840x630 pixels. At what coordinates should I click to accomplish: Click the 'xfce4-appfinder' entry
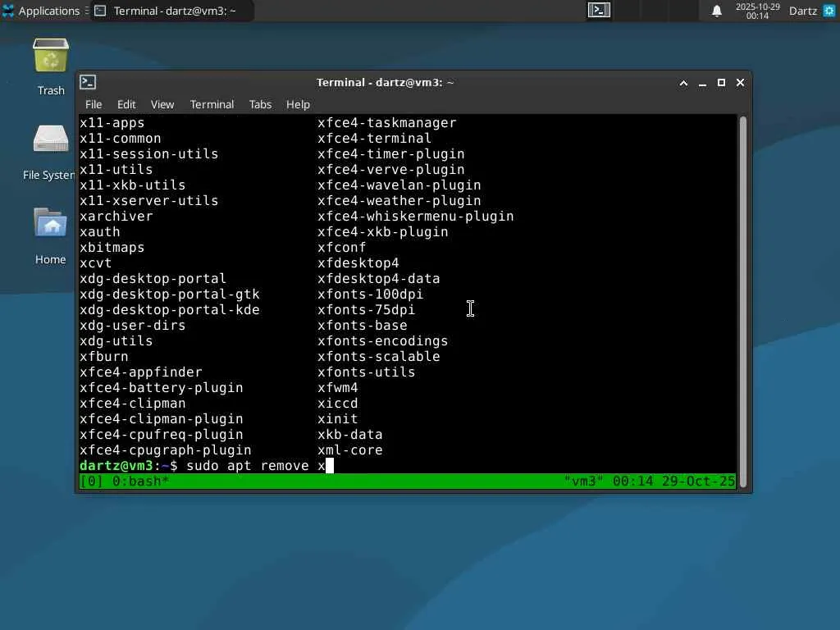click(141, 372)
